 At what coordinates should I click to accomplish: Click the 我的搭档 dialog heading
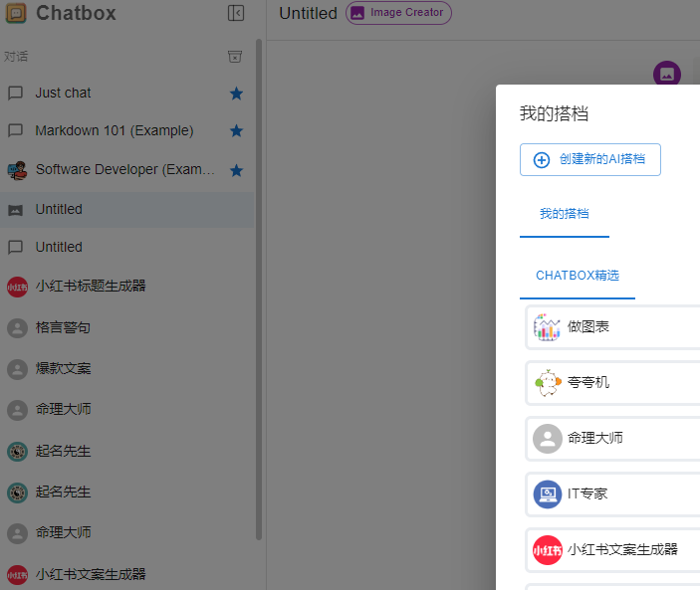click(x=554, y=113)
